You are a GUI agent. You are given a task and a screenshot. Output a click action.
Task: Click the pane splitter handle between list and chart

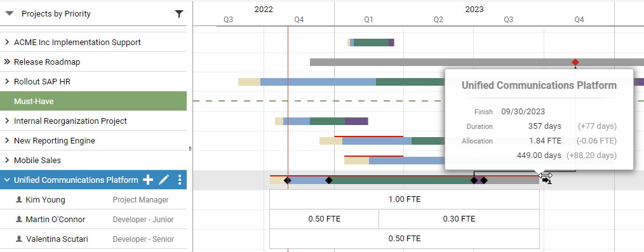click(x=190, y=149)
